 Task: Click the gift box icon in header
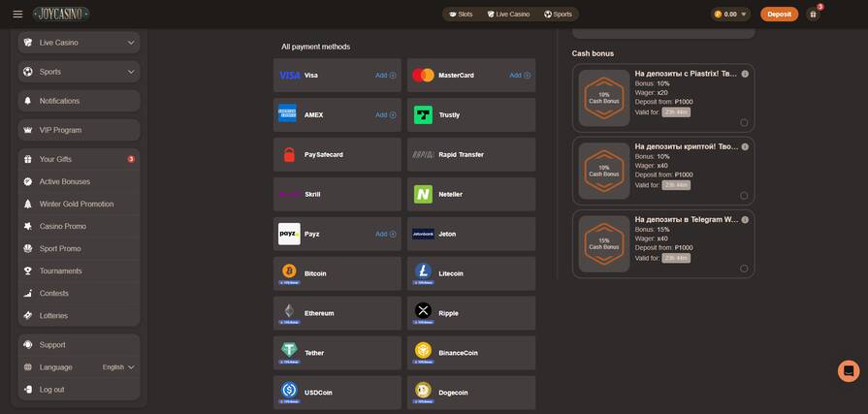coord(813,15)
